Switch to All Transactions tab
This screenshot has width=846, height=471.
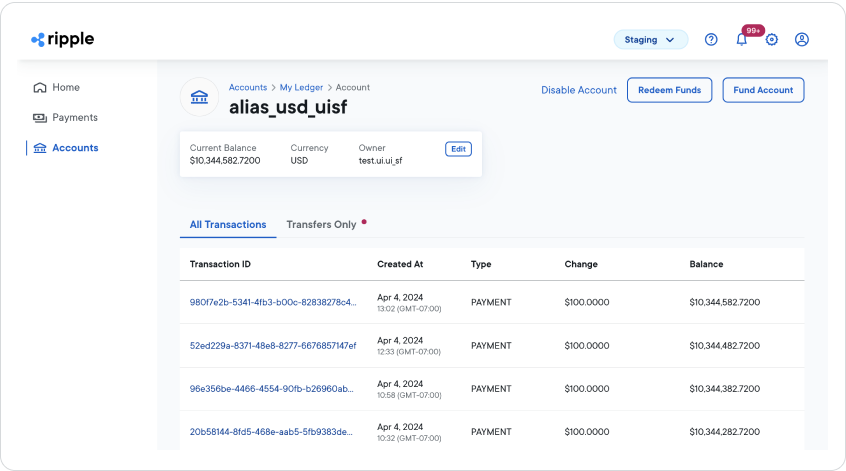click(228, 224)
